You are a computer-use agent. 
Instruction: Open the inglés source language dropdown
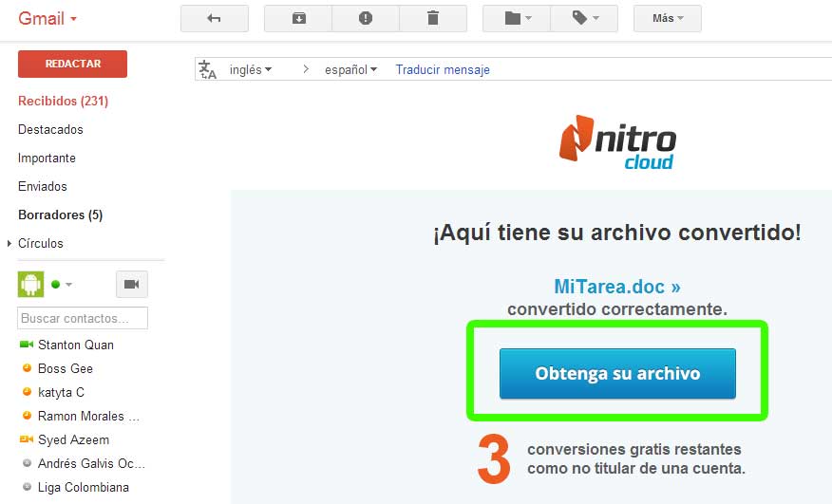click(x=251, y=69)
